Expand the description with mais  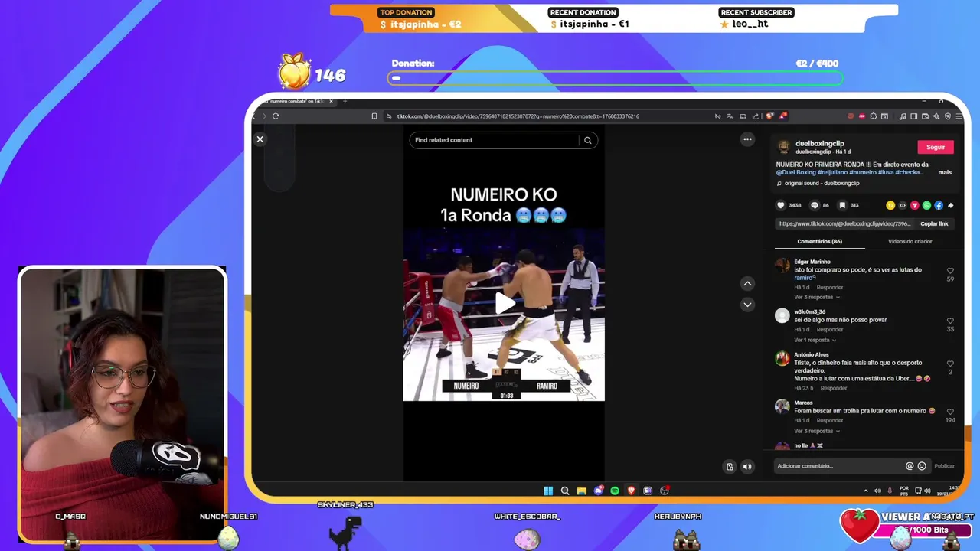945,172
